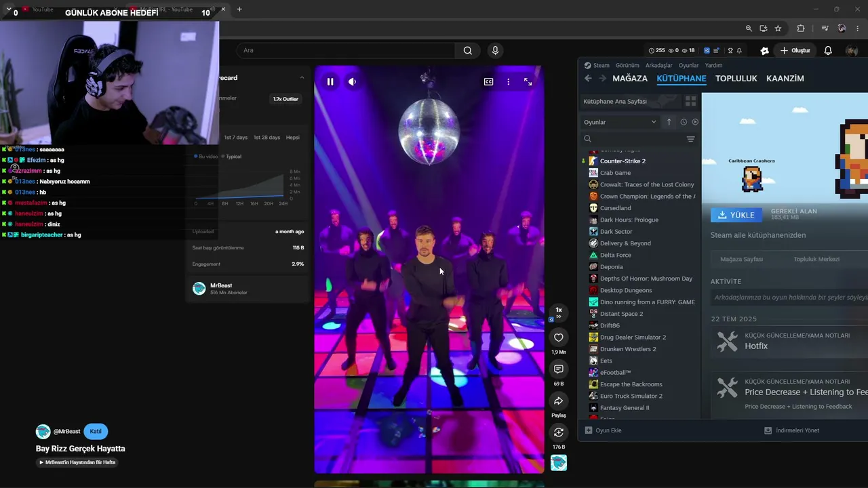The width and height of the screenshot is (868, 488).
Task: Toggle closed captions on the Short
Action: [x=488, y=81]
